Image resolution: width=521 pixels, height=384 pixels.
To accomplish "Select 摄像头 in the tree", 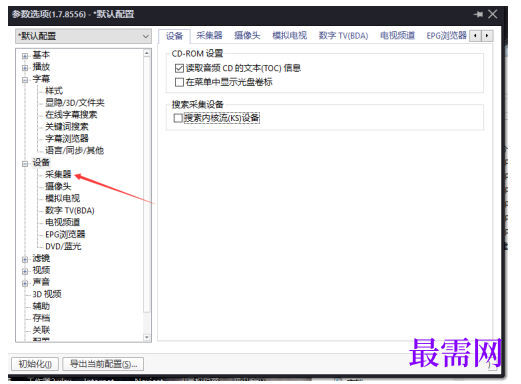I will click(58, 186).
